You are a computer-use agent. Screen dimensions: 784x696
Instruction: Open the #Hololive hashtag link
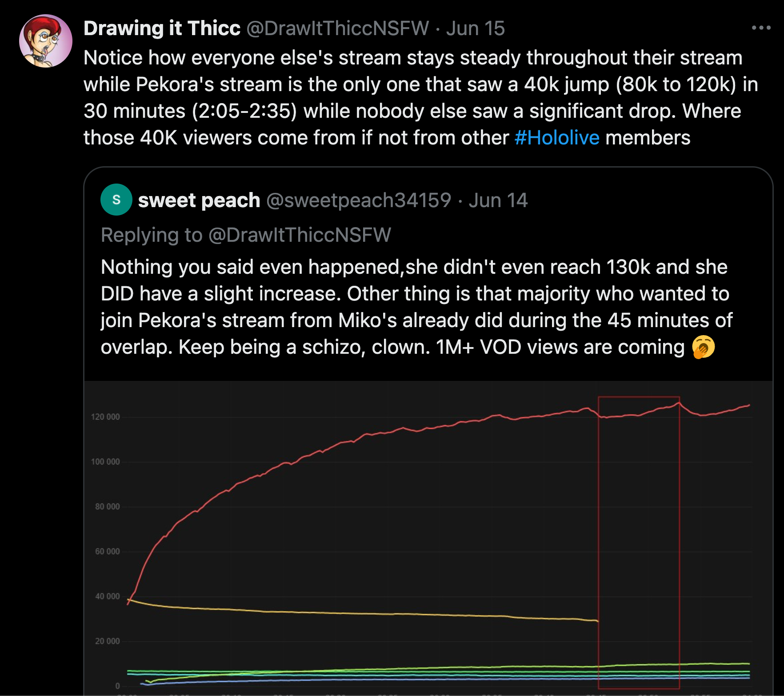coord(557,137)
